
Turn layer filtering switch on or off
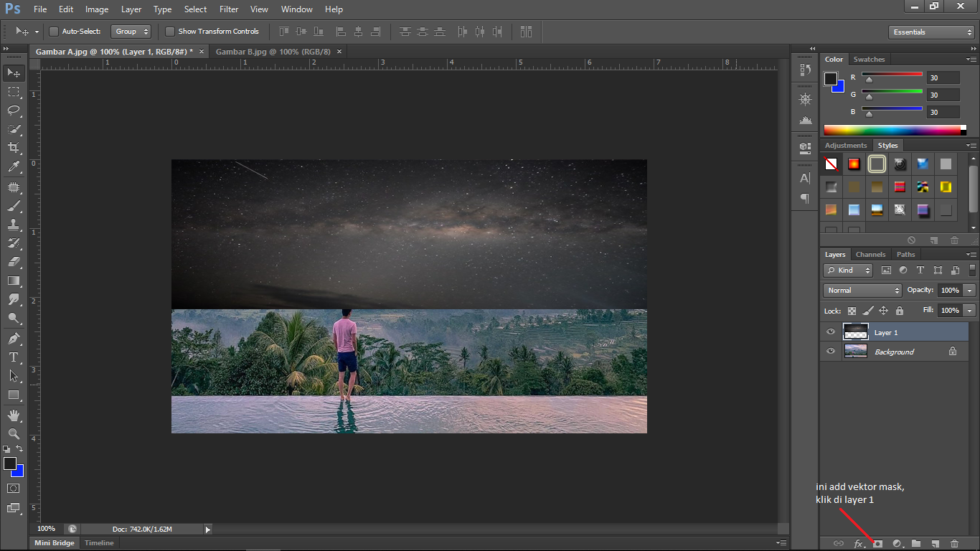click(973, 270)
